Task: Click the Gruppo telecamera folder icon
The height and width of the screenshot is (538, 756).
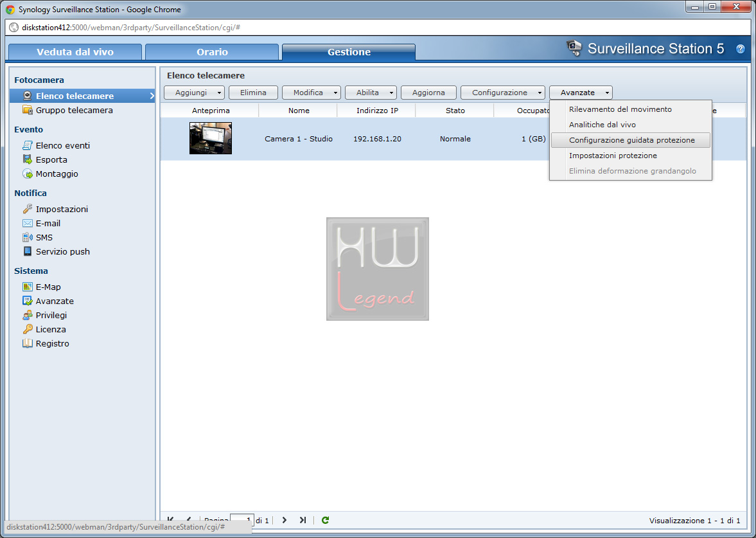Action: click(28, 110)
